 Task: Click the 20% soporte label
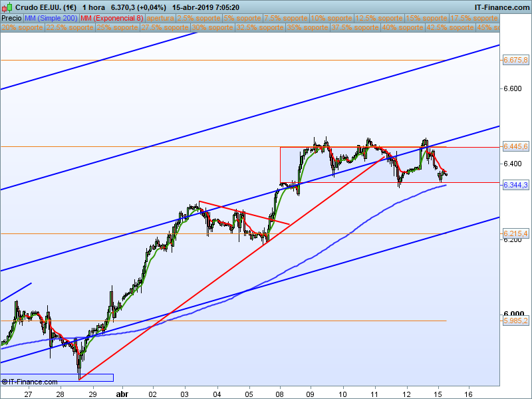(23, 27)
